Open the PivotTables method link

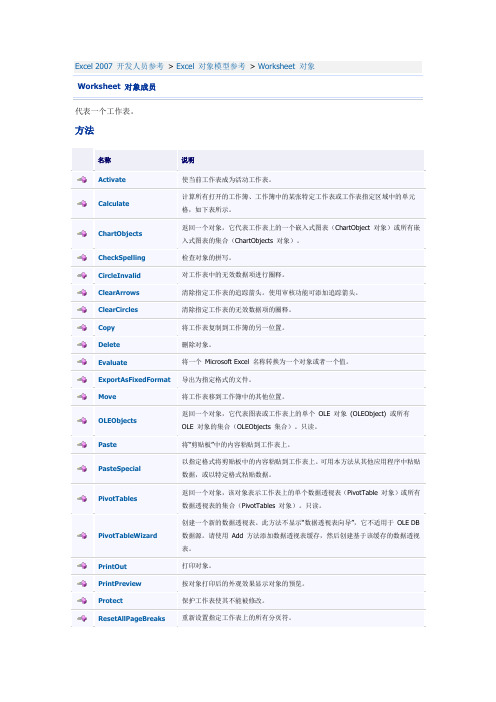(118, 498)
